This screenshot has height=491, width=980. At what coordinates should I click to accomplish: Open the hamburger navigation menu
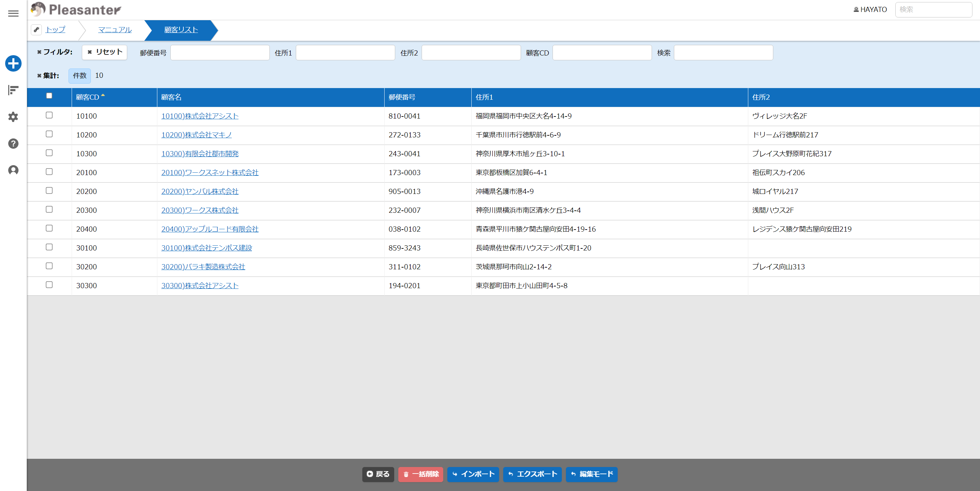click(x=13, y=14)
